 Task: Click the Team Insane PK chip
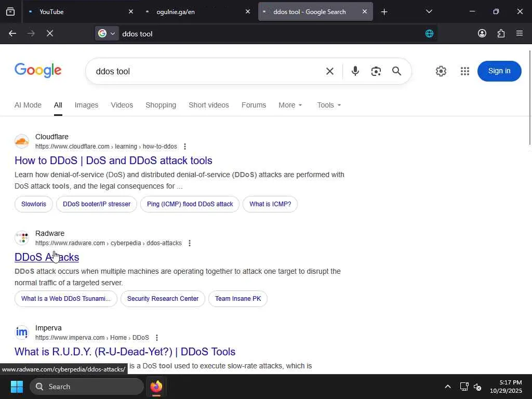pyautogui.click(x=238, y=299)
